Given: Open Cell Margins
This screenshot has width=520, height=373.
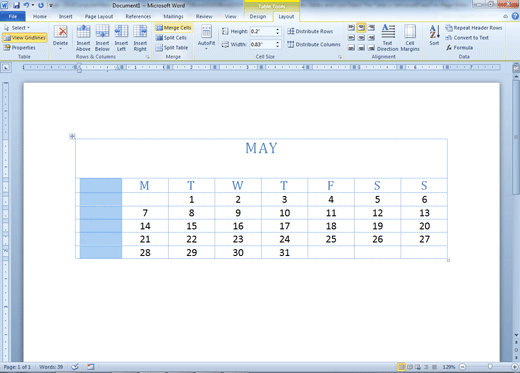Looking at the screenshot, I should (410, 38).
